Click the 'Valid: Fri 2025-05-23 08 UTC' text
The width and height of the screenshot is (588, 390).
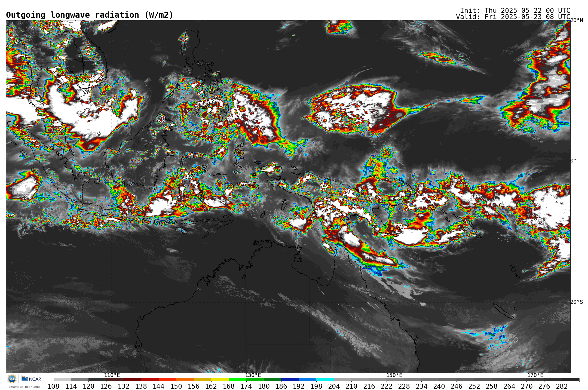pos(513,17)
